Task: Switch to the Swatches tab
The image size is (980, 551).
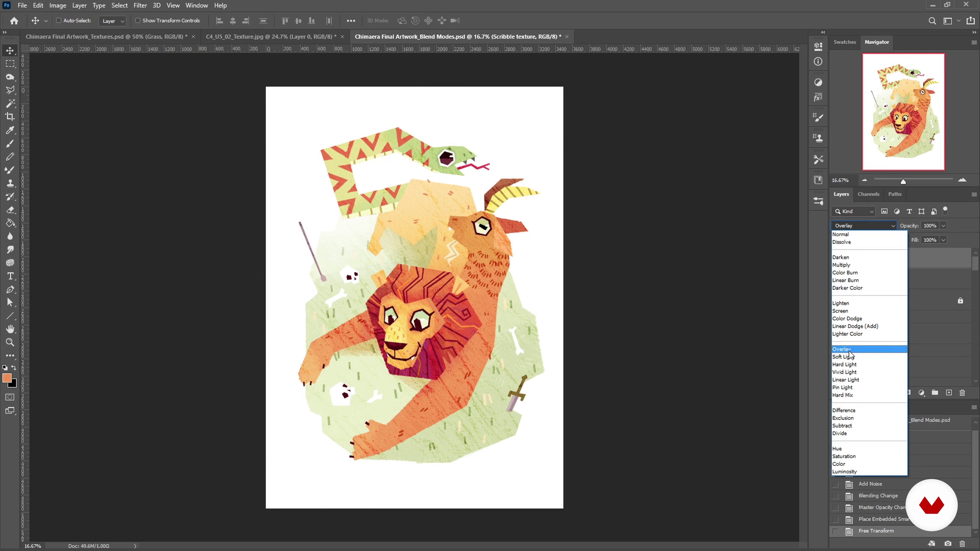Action: [844, 42]
